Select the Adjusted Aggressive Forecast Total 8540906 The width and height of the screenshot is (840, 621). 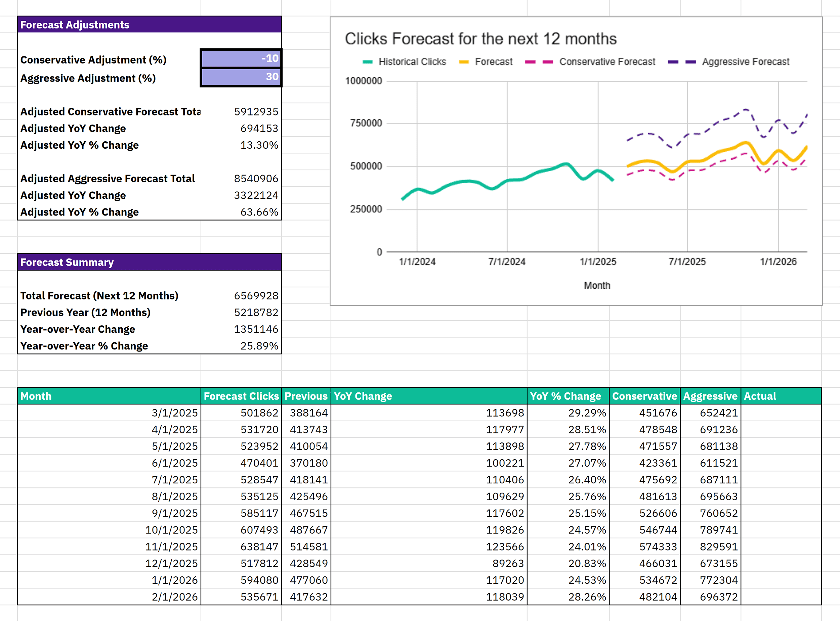pos(256,178)
